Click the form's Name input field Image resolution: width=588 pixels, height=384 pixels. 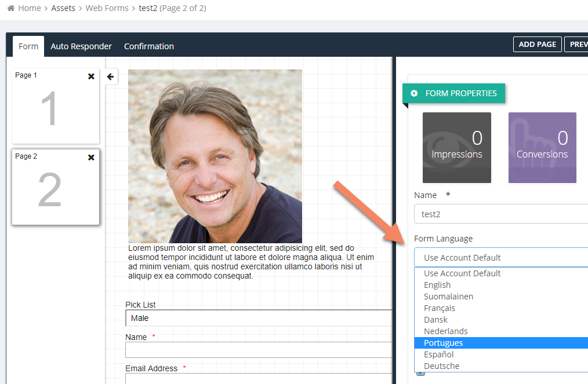click(x=259, y=350)
